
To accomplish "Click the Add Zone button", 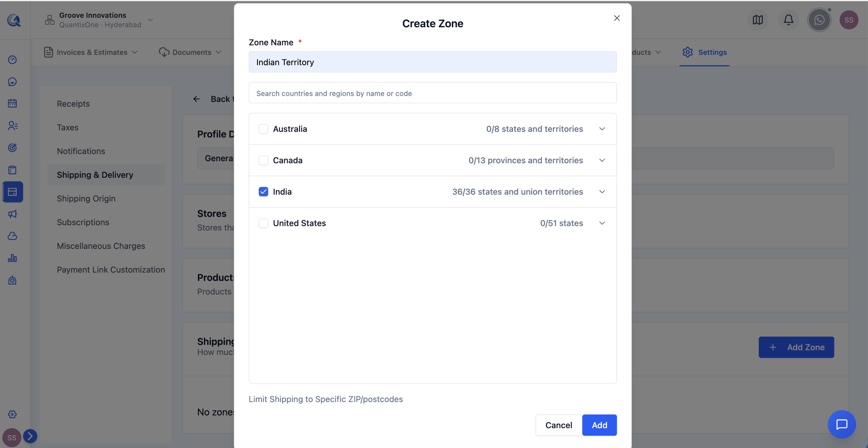I will pyautogui.click(x=796, y=347).
